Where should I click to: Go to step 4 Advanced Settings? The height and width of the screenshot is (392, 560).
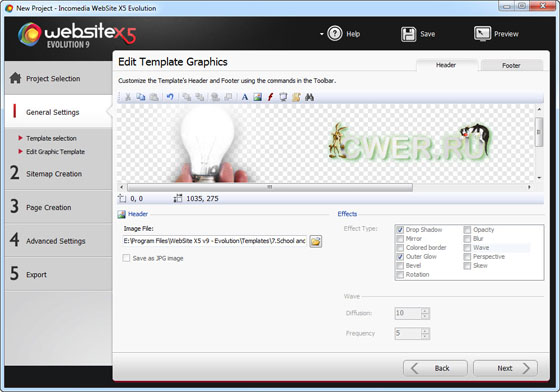[58, 241]
